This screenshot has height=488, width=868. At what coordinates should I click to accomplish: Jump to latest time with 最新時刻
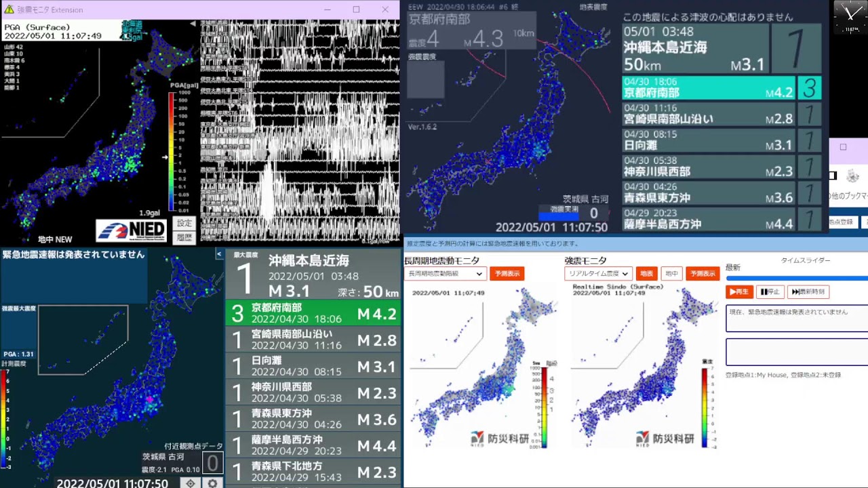(x=808, y=292)
